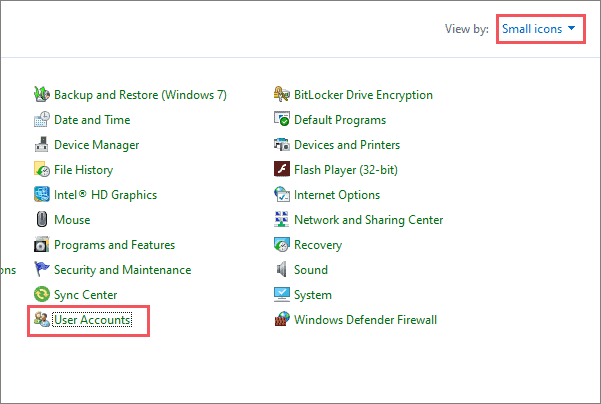Click the User Accounts people icon
601x404 pixels.
(x=42, y=319)
